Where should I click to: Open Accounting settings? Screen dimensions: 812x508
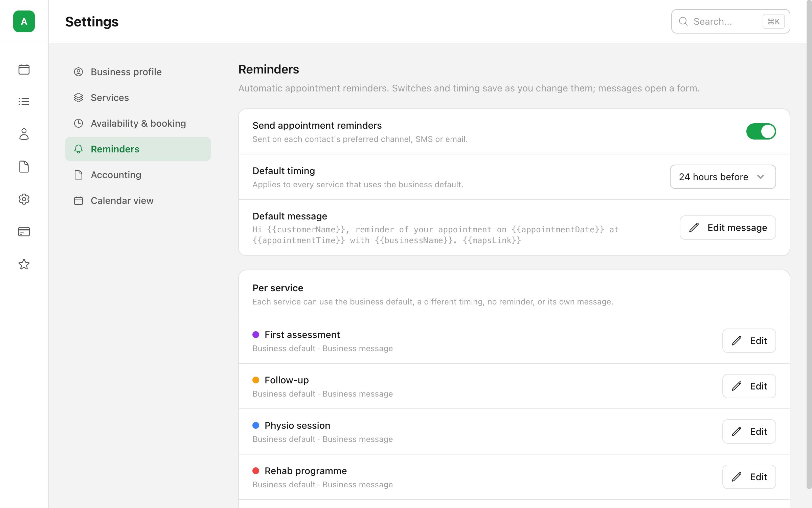[138, 175]
